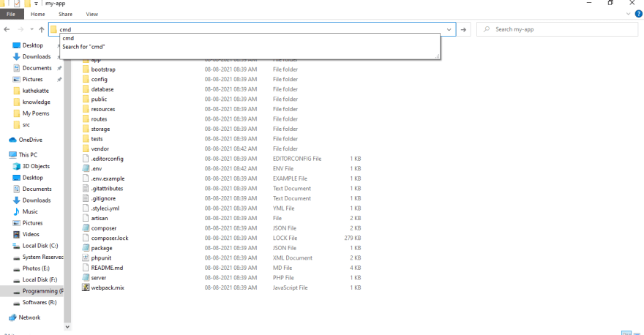
Task: Click navigation pane scroll down arrow
Action: coord(67,327)
